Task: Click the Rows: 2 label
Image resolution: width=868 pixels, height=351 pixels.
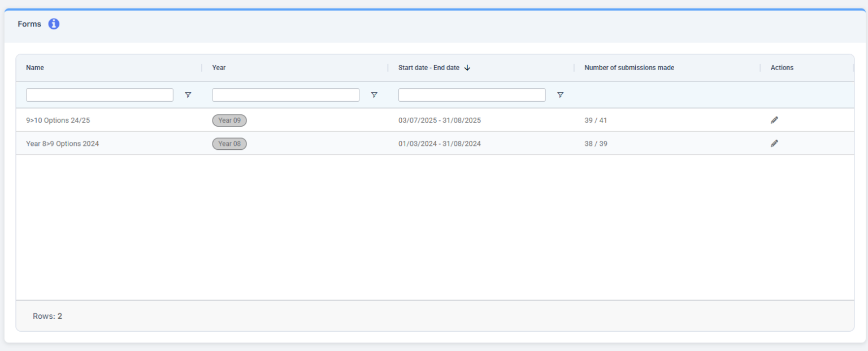Action: 47,316
